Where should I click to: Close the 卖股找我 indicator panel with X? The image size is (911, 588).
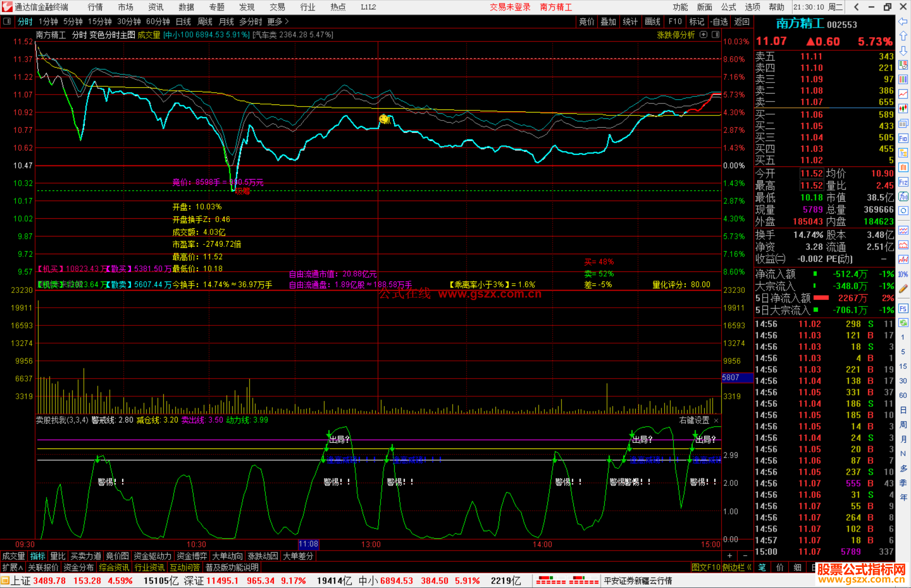pos(716,420)
